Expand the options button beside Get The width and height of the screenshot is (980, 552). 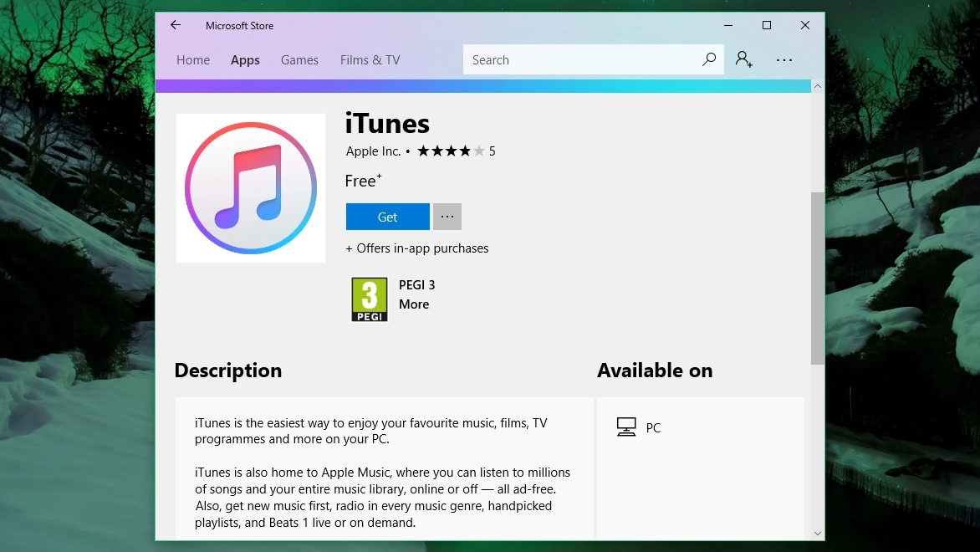pyautogui.click(x=447, y=217)
